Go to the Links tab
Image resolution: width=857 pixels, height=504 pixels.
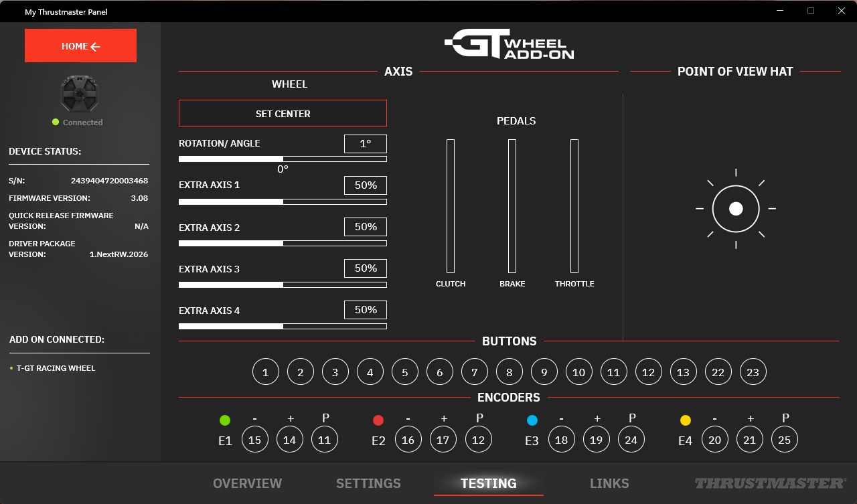coord(609,483)
